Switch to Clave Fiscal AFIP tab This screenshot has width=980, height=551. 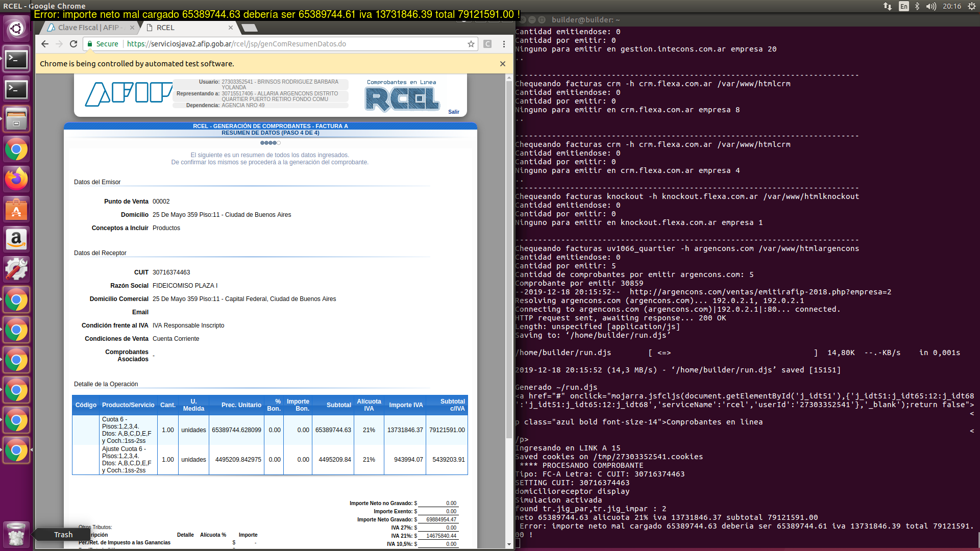88,28
